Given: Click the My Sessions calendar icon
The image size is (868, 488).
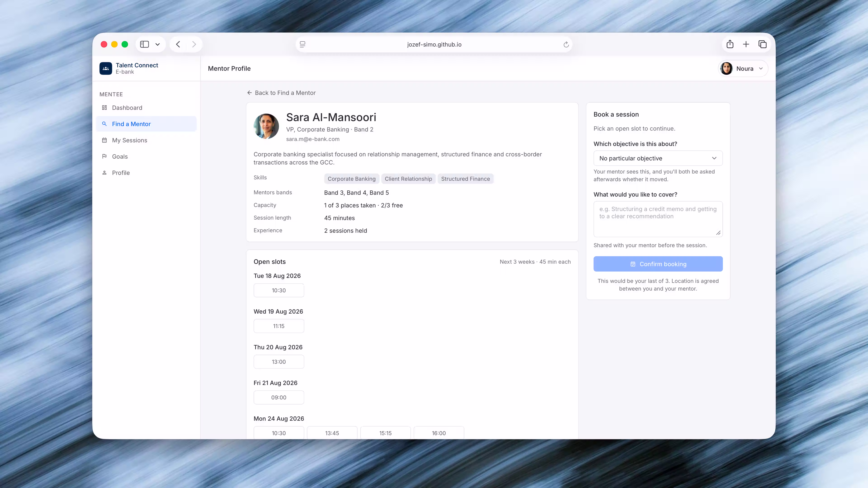Looking at the screenshot, I should (x=104, y=140).
